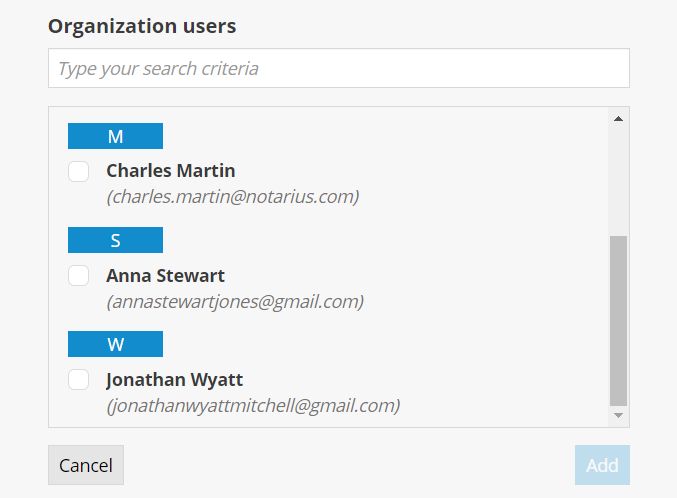Click the S letter group header
The image size is (677, 498).
click(x=115, y=240)
